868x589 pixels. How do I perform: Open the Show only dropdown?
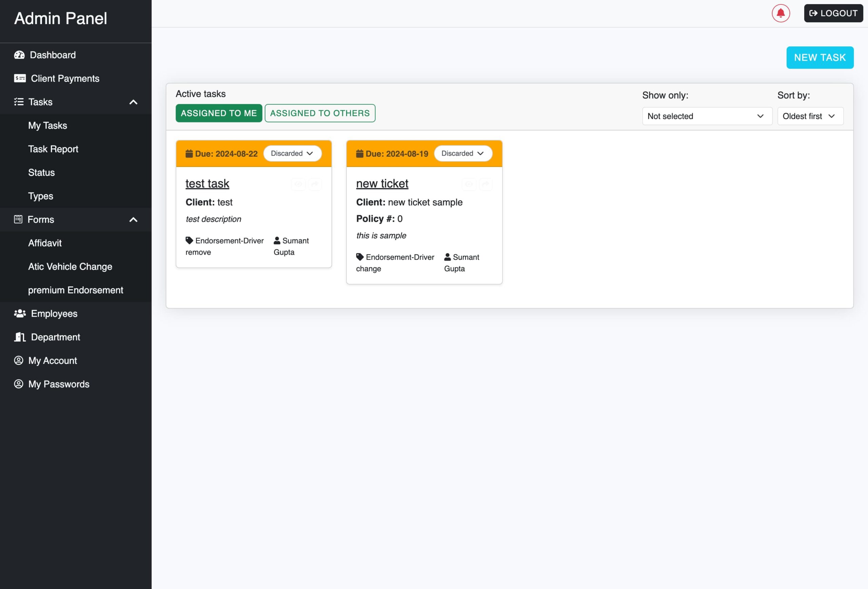click(707, 116)
